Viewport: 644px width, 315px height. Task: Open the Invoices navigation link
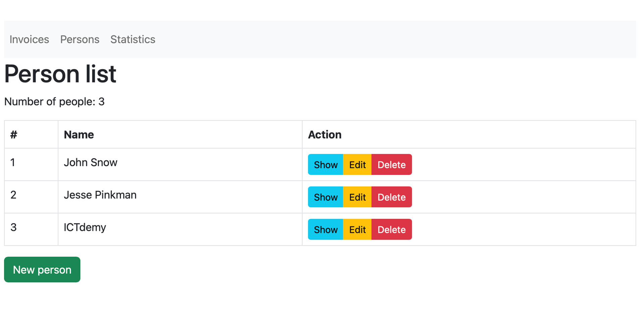point(29,40)
